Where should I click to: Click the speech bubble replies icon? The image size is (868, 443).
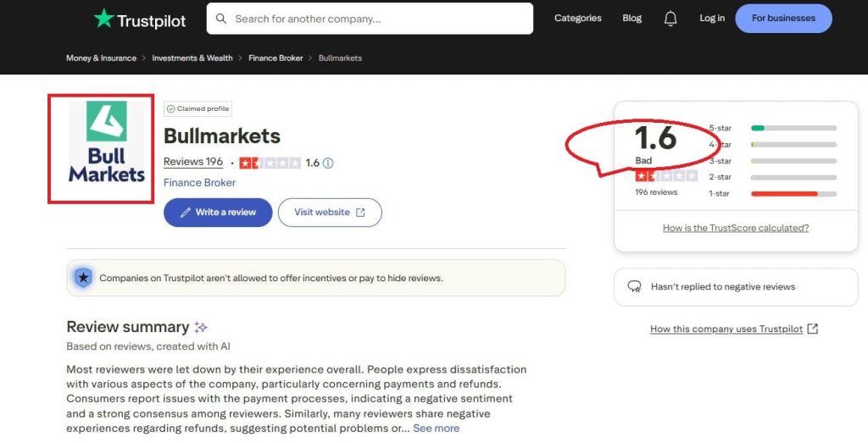pos(634,286)
